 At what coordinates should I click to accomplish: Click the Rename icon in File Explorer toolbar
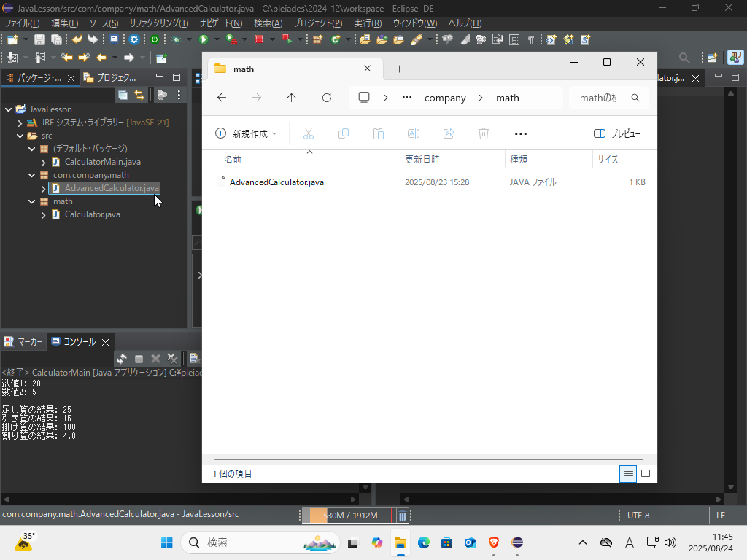414,134
